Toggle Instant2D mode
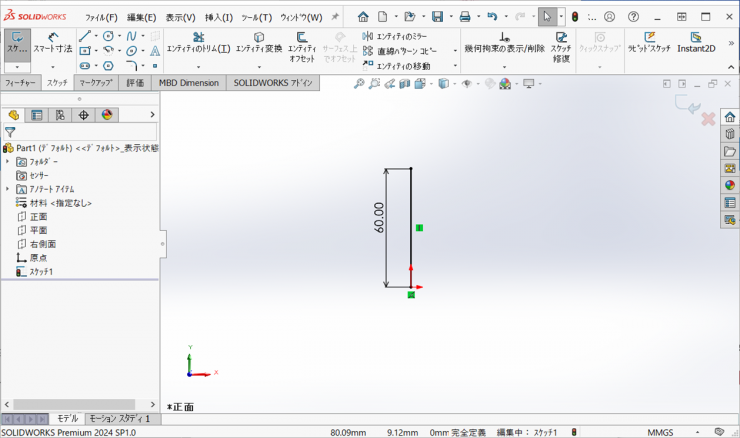The image size is (740, 438). 696,41
